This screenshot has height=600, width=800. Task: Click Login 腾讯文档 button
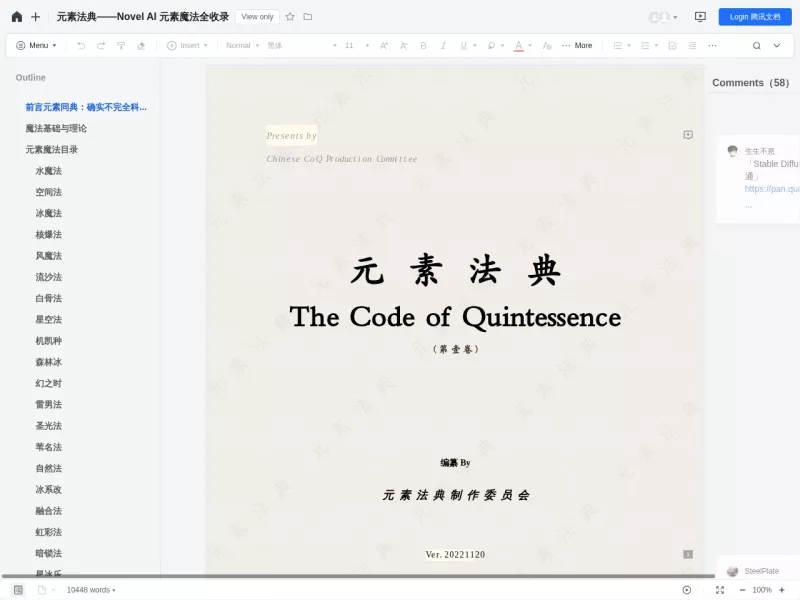point(755,17)
